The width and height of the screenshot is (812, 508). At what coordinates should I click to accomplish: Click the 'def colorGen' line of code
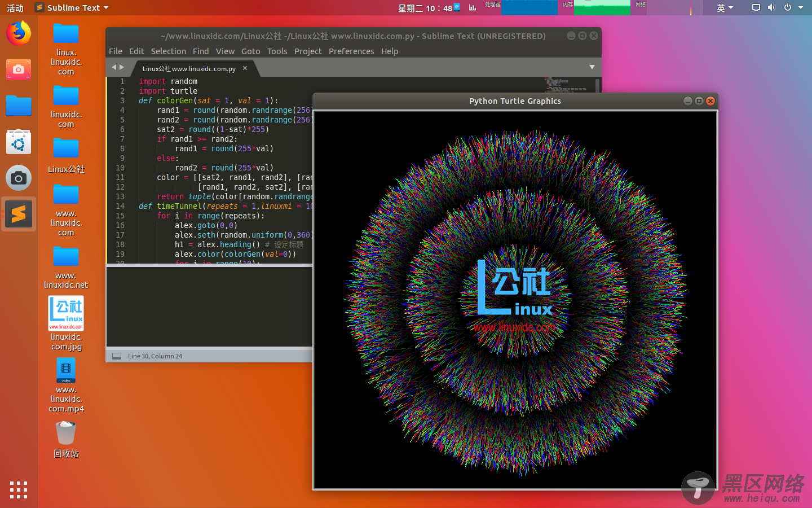coord(209,100)
